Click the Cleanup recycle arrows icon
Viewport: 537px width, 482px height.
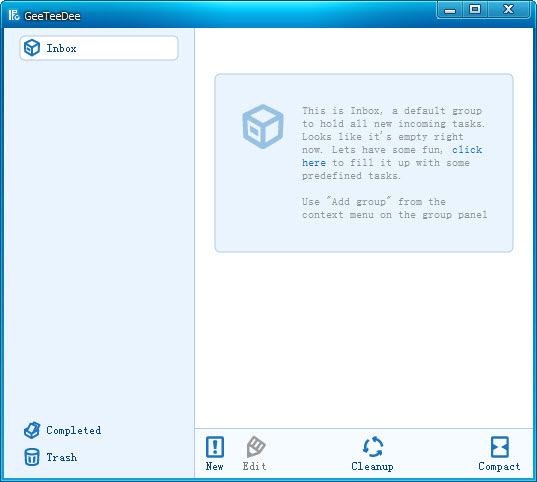(373, 446)
